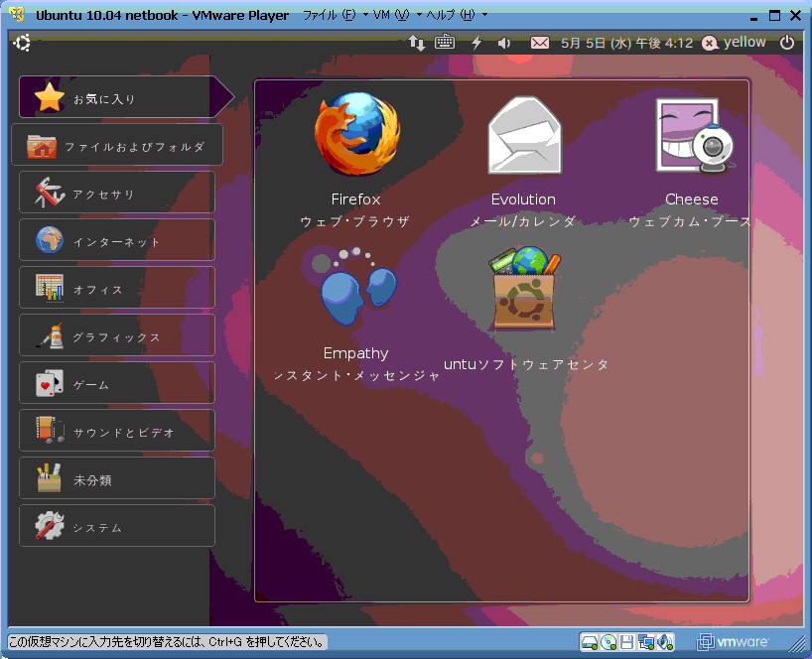Image resolution: width=812 pixels, height=659 pixels.
Task: Open the ゲーム games category
Action: click(x=117, y=383)
